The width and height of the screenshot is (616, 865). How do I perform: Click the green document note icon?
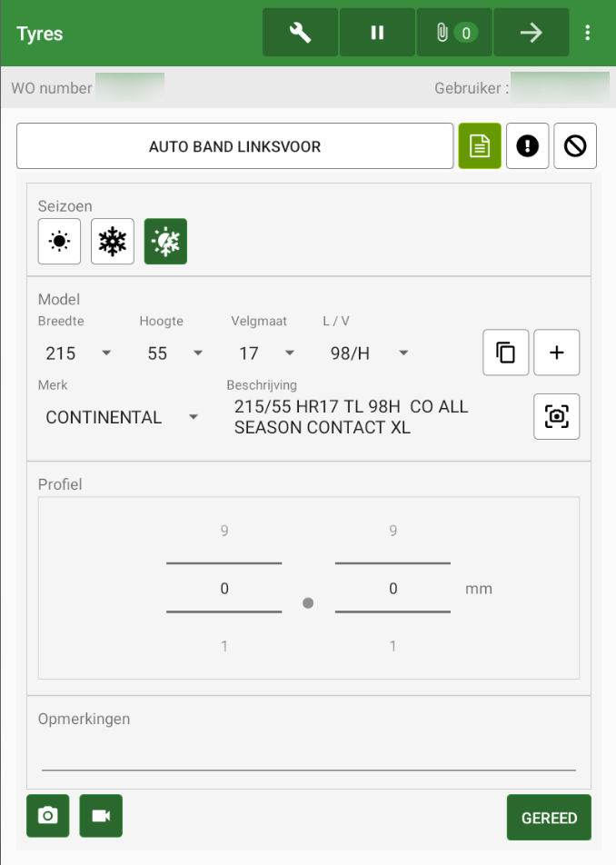[480, 145]
